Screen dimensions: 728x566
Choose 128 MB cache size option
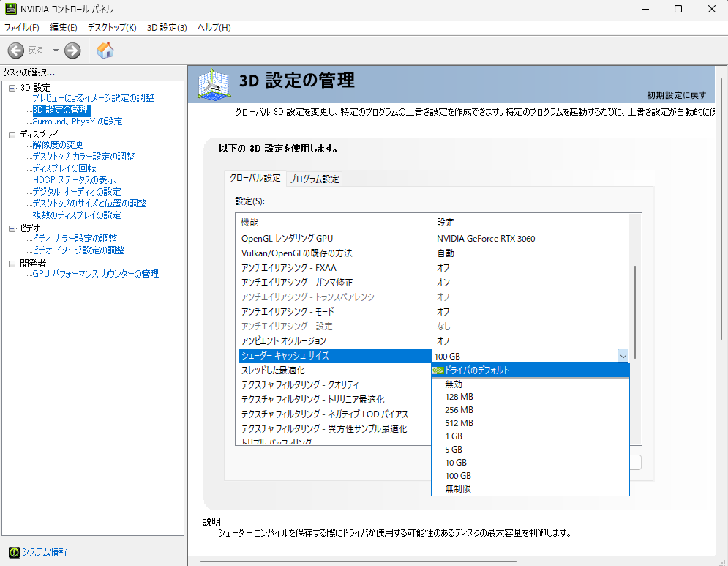tap(530, 397)
